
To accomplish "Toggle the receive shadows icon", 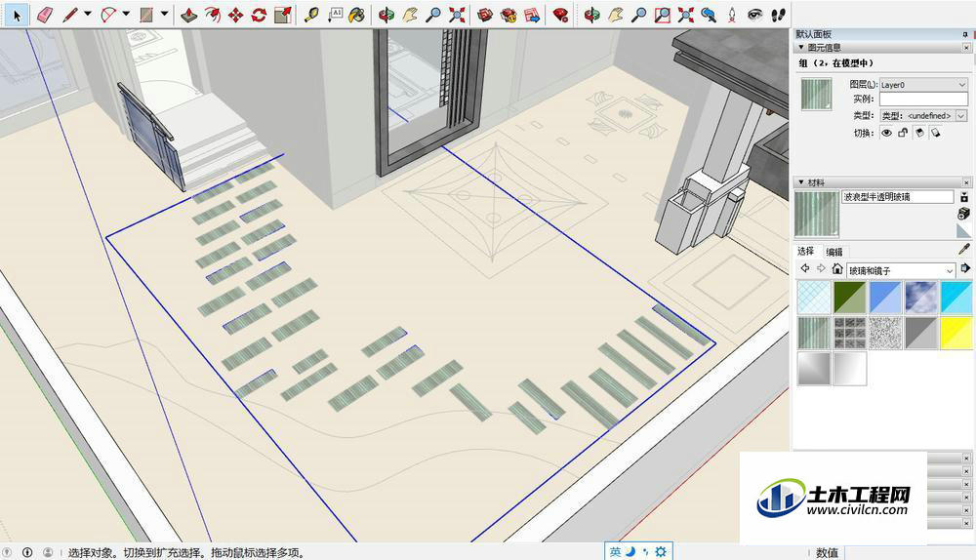I will pos(936,133).
